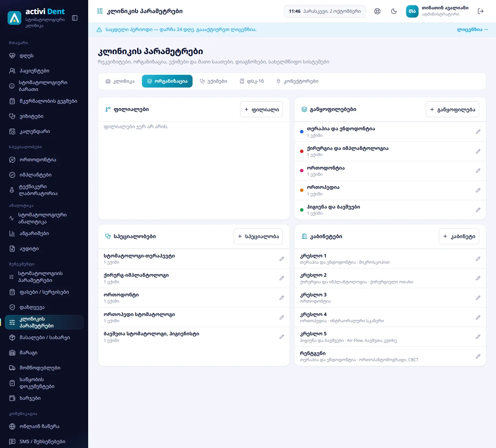Edit the კრესლო 3 cabinet pencil icon

click(478, 298)
